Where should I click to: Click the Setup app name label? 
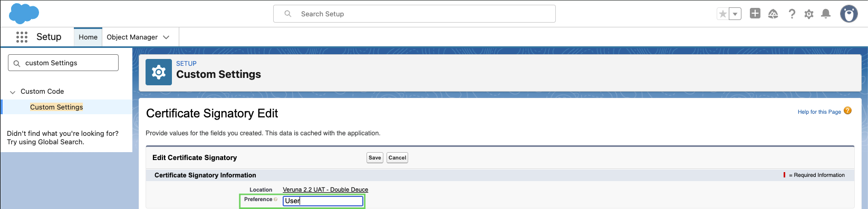(x=49, y=37)
